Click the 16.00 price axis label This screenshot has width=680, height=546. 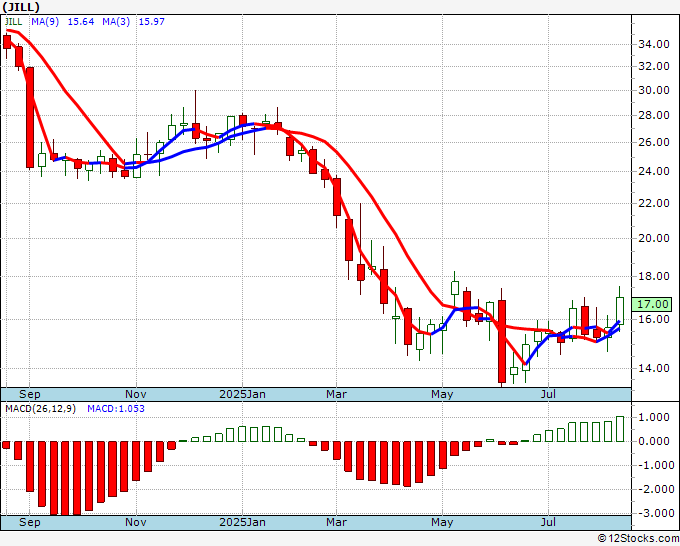coord(654,319)
